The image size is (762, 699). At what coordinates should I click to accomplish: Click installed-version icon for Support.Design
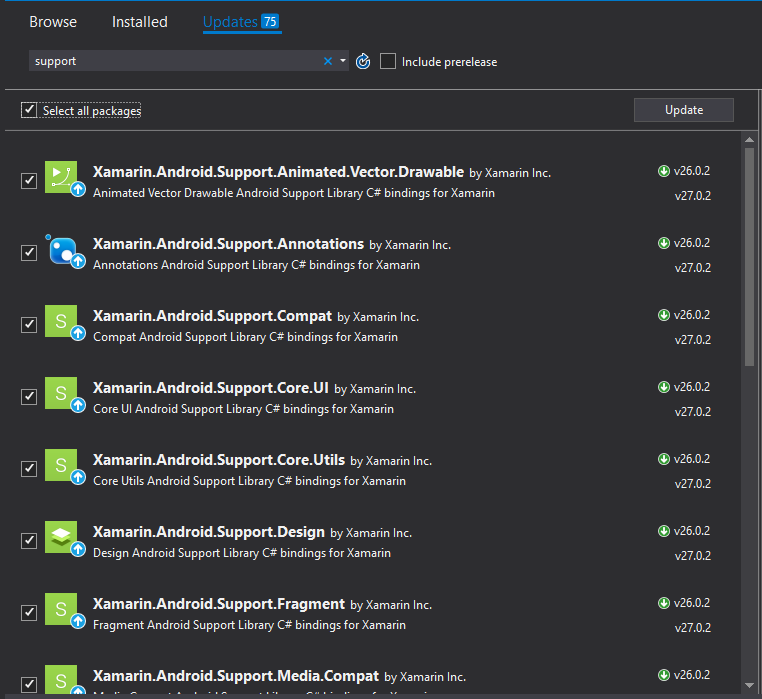(664, 531)
